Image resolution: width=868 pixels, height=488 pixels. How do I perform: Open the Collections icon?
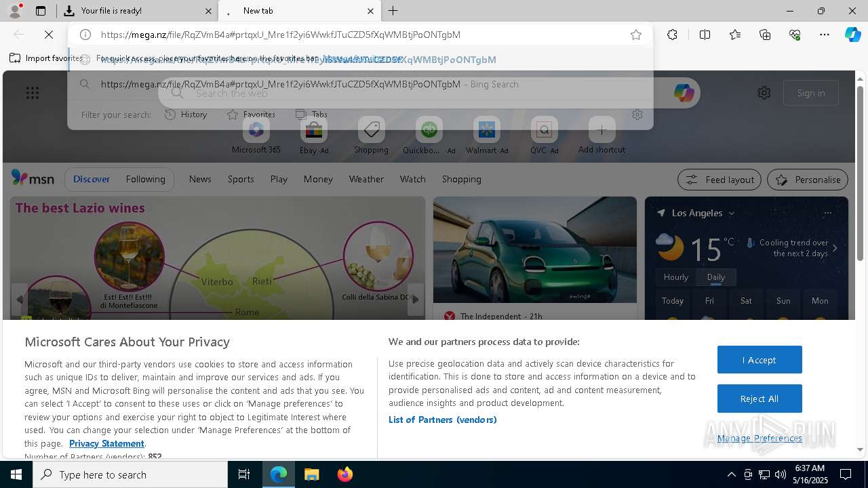(765, 35)
